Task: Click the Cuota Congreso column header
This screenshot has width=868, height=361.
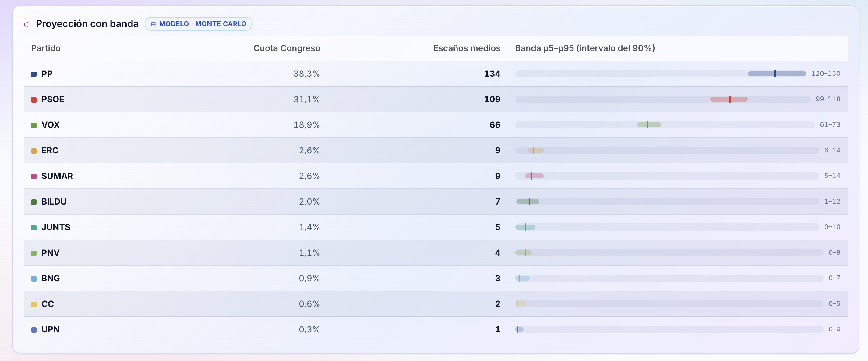Action: pos(287,48)
